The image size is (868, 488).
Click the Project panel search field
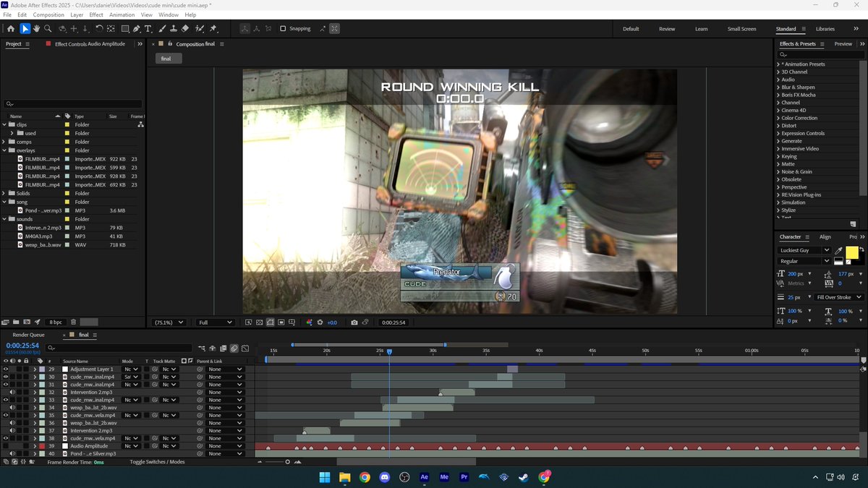73,103
